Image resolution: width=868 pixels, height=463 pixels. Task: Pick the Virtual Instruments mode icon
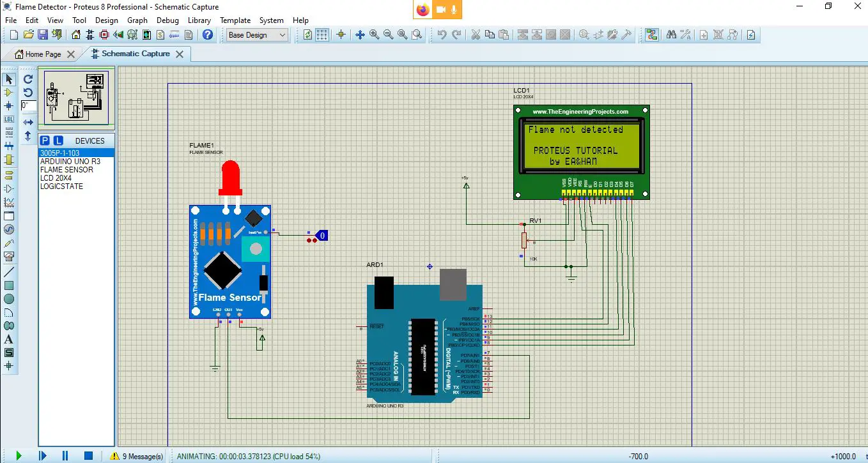pos(9,257)
